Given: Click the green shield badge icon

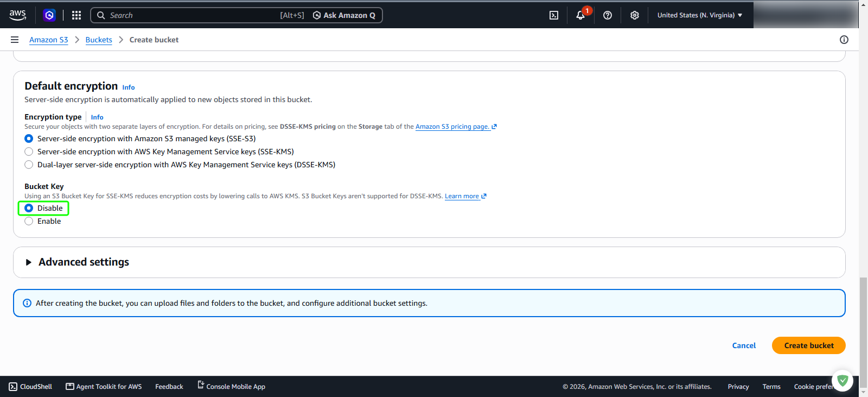Looking at the screenshot, I should 843,381.
